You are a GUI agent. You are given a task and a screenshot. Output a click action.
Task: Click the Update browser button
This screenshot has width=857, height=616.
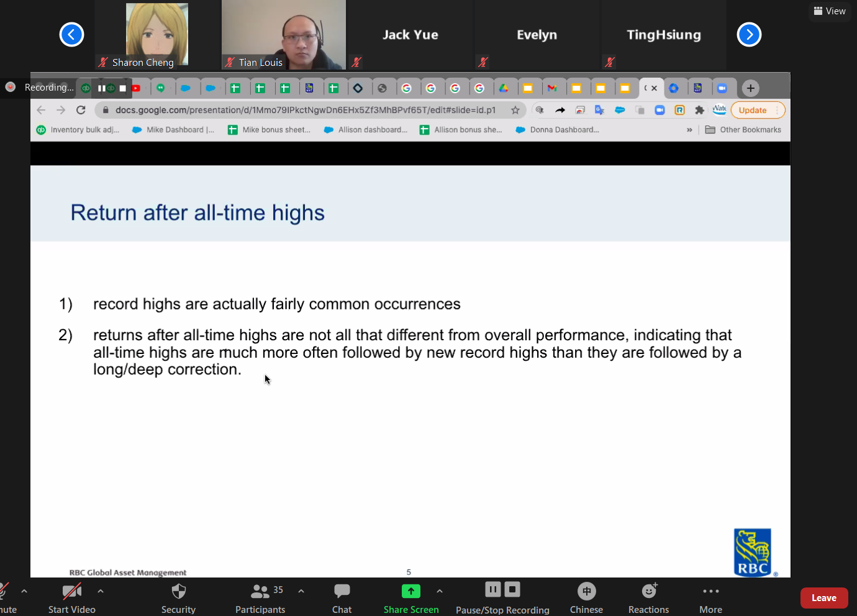point(758,110)
